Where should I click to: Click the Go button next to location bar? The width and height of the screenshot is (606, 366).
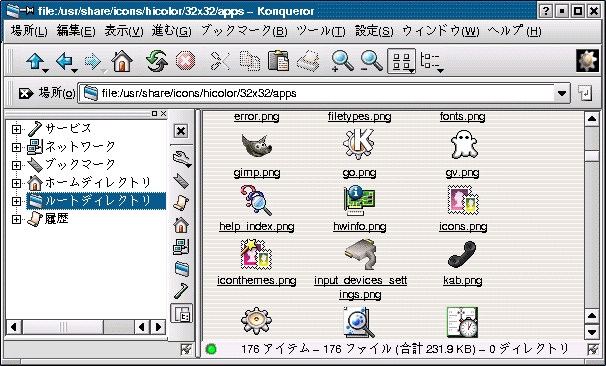click(x=585, y=93)
